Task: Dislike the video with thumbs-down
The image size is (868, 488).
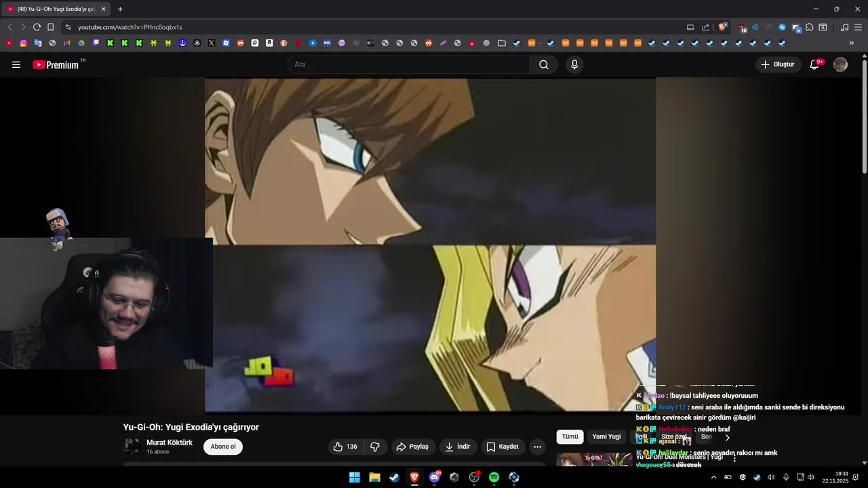Action: (x=374, y=447)
